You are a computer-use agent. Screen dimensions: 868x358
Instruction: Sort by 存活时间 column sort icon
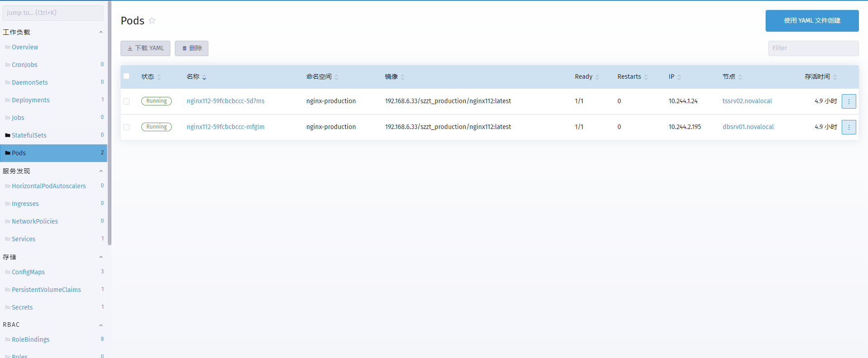[835, 77]
